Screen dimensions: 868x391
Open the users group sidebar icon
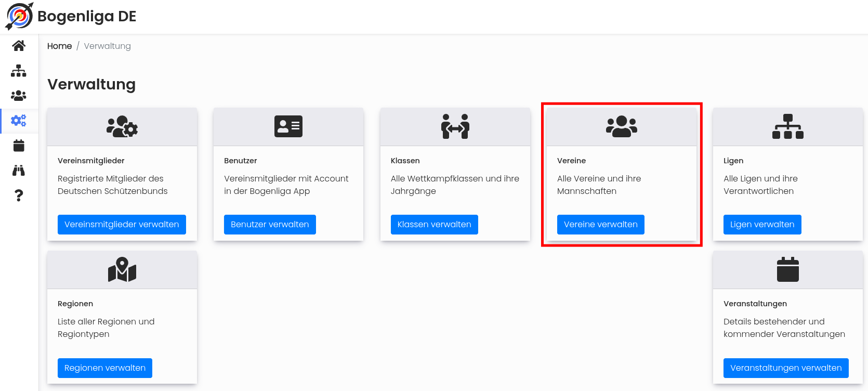click(19, 96)
